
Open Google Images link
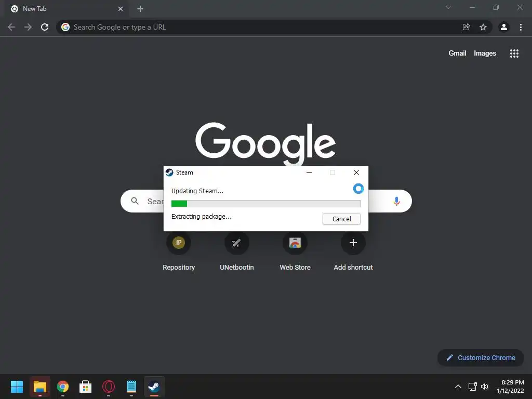(x=485, y=54)
